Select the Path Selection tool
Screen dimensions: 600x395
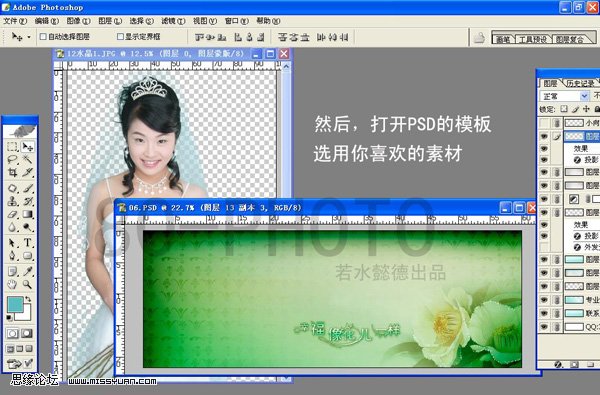[12, 243]
